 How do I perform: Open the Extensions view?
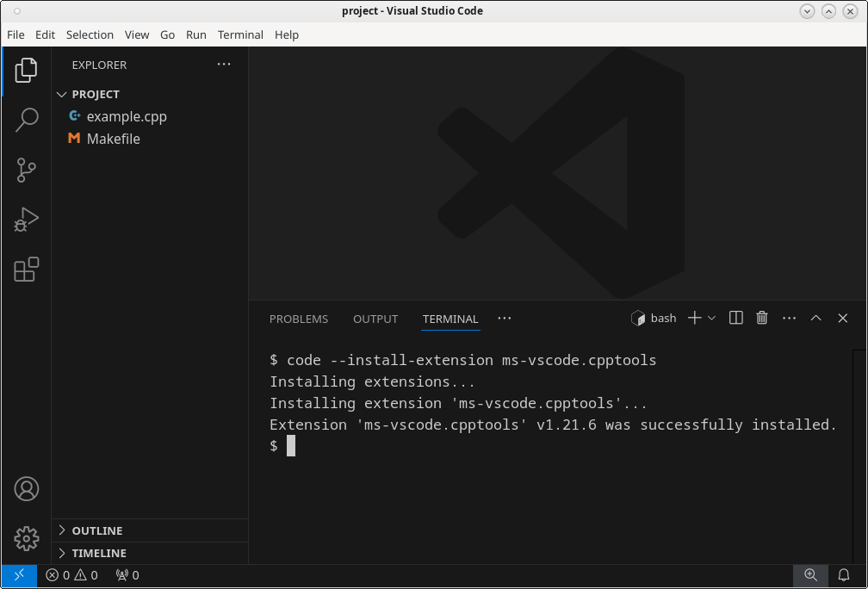coord(26,269)
